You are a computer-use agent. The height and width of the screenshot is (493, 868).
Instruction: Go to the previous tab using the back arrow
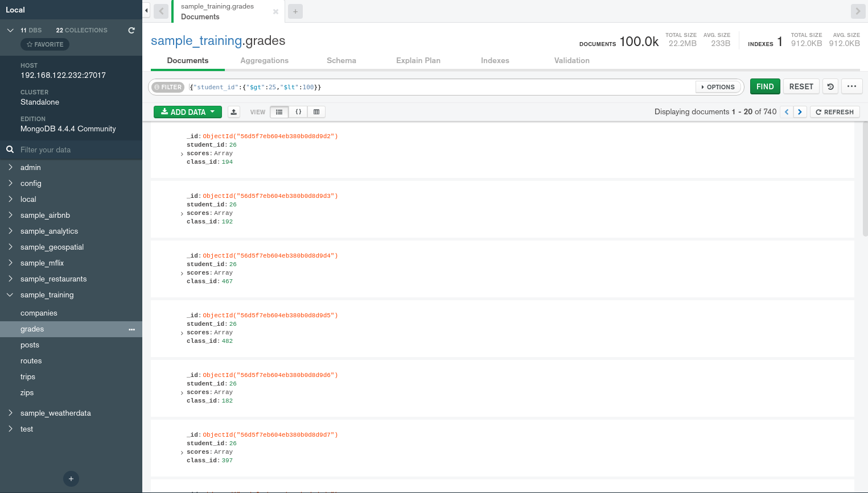pos(162,11)
